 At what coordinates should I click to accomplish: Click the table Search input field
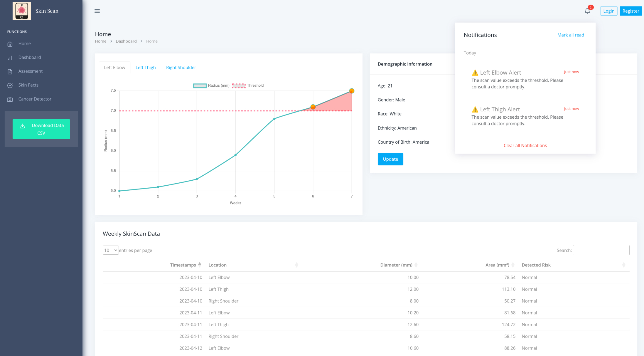[601, 250]
